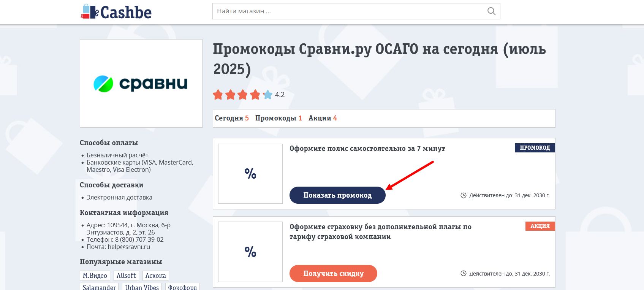Click the 'Популярные магазины' heading

tap(121, 262)
